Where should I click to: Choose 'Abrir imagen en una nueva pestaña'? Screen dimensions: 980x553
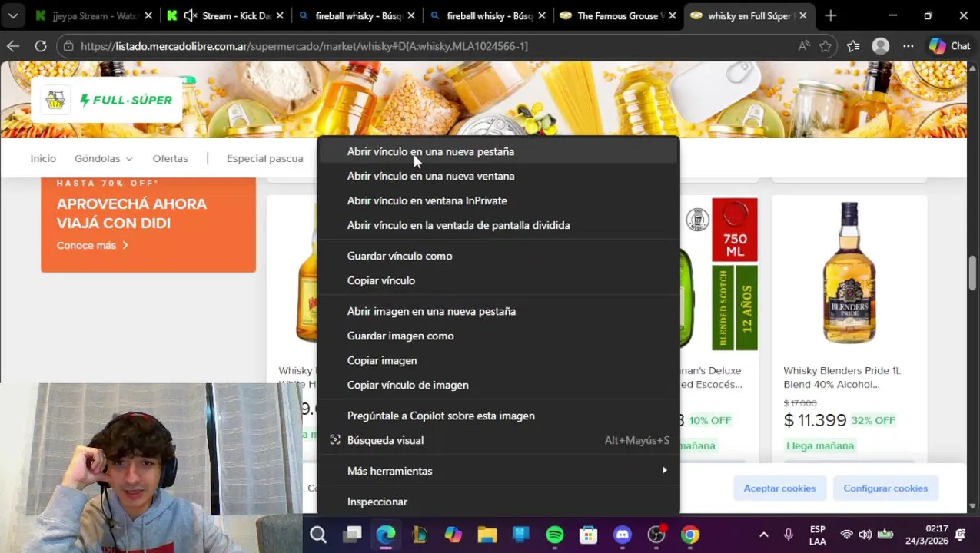click(x=498, y=311)
